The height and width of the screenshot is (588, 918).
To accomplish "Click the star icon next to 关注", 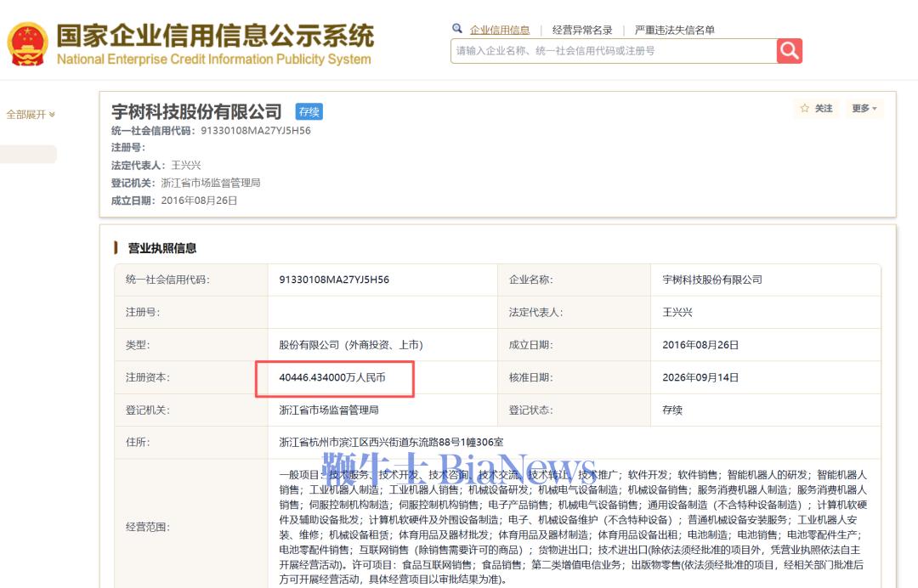I will (x=804, y=108).
